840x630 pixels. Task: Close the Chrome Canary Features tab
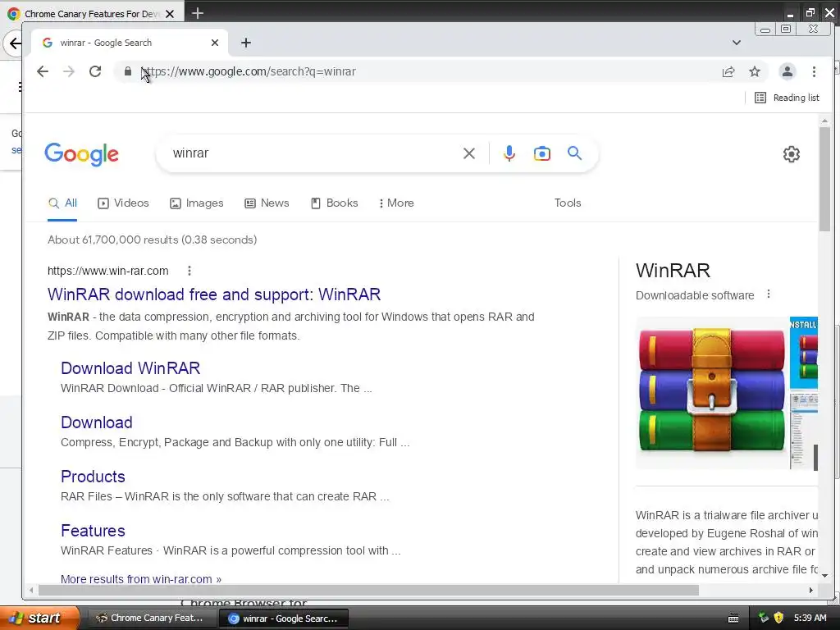coord(170,14)
